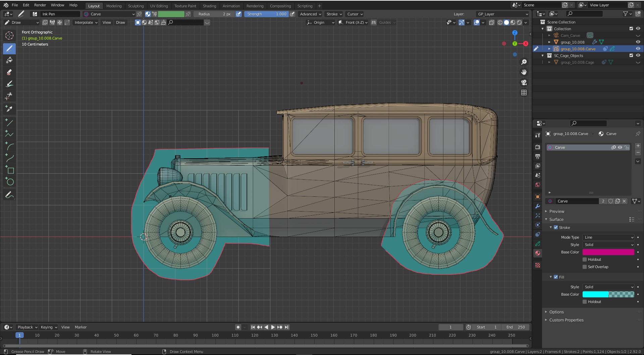Jump to the end frame
This screenshot has width=644, height=355.
pos(286,327)
